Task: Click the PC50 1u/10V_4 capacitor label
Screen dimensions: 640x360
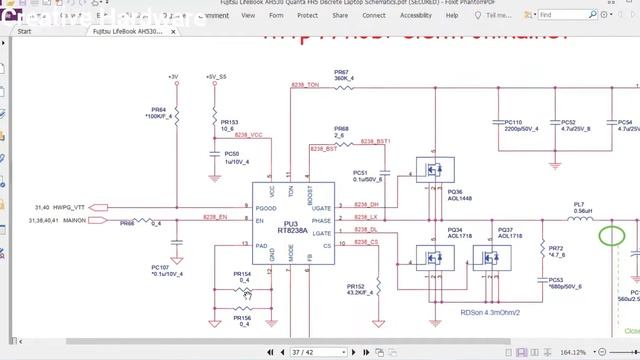Action: tap(237, 158)
